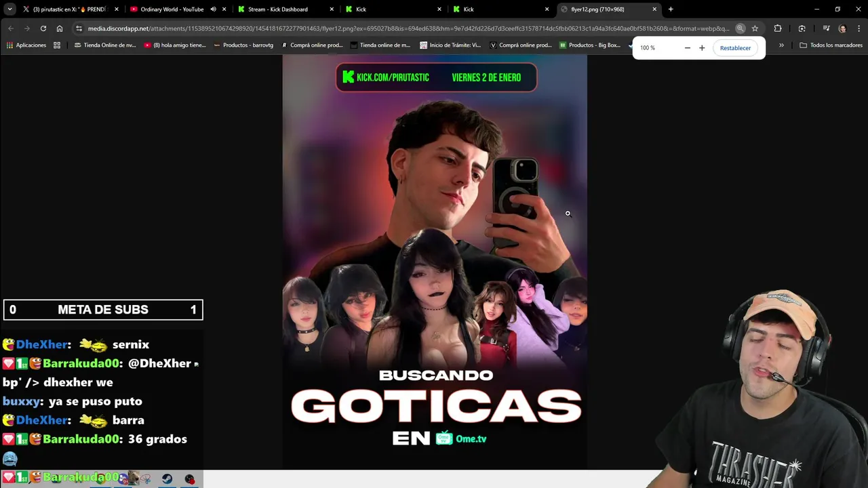Close the flyer12.png tab
The image size is (868, 488).
tap(654, 9)
